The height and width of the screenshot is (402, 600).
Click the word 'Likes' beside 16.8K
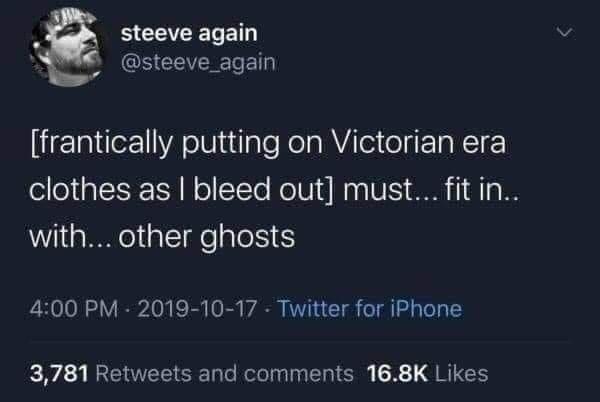coord(462,374)
